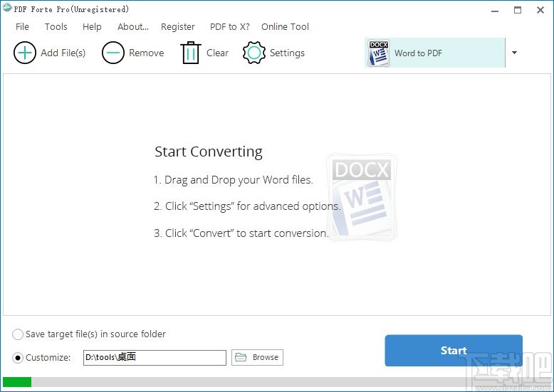Click the 'Convert to start conversion' line

pyautogui.click(x=241, y=233)
